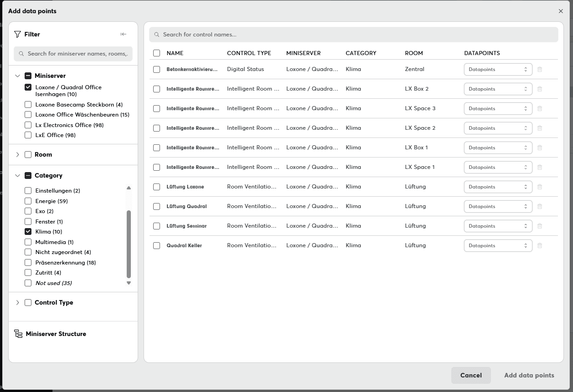The width and height of the screenshot is (573, 392).
Task: Click the Zentral room cell
Action: (x=414, y=69)
